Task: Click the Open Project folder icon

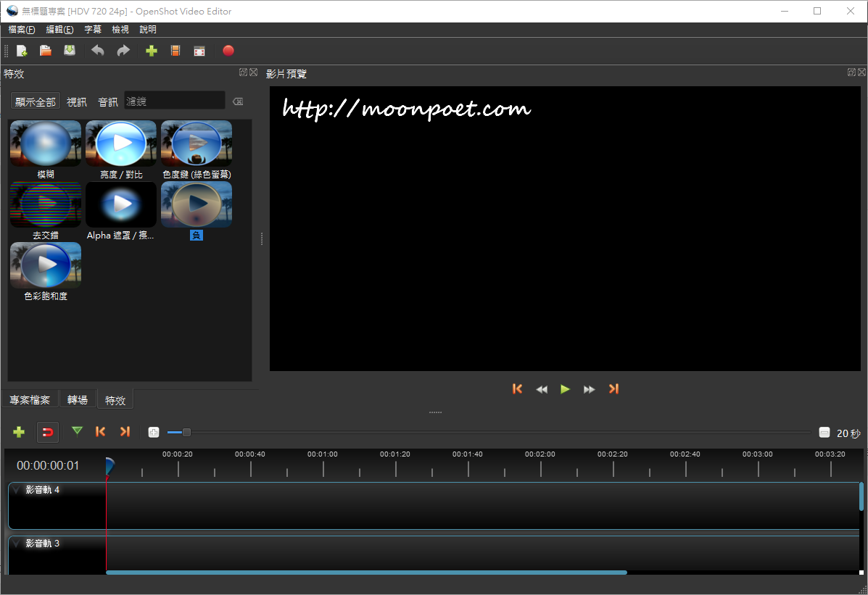Action: pos(46,51)
